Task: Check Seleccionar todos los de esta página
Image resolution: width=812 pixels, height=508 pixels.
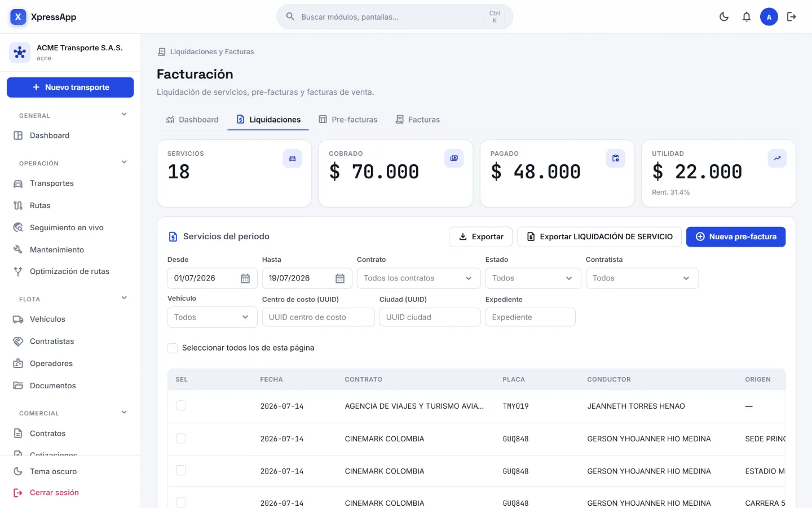Action: [173, 348]
